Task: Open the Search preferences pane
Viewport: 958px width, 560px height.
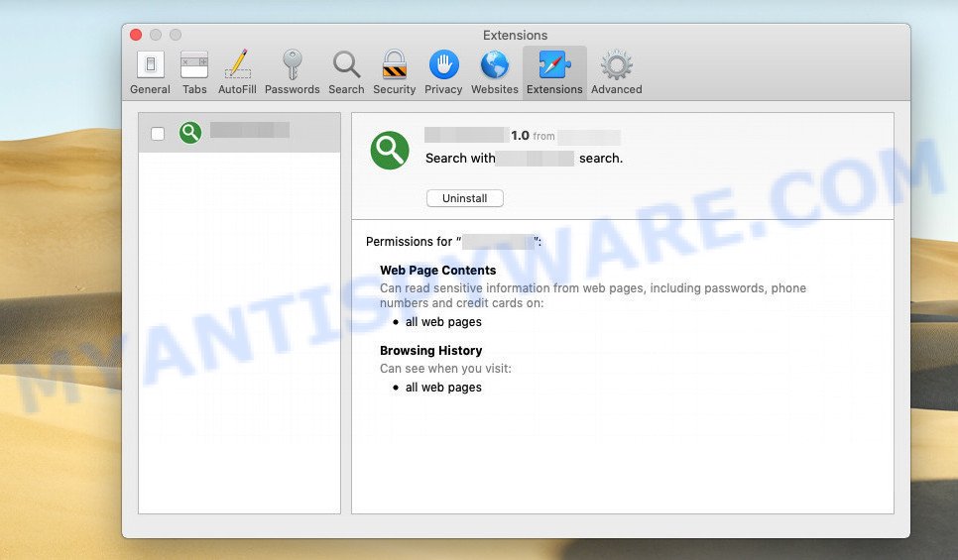Action: tap(346, 72)
